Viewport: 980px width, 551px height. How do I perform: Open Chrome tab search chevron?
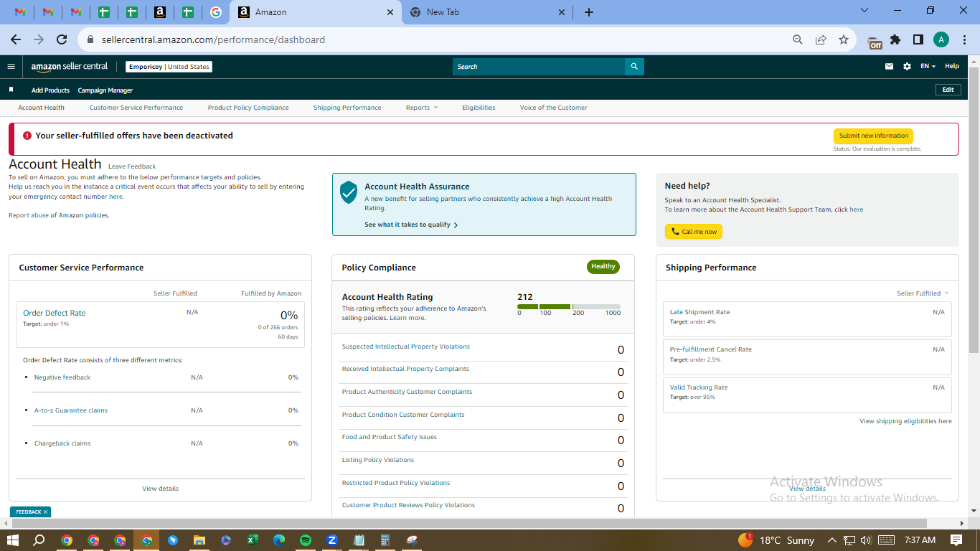pyautogui.click(x=864, y=11)
